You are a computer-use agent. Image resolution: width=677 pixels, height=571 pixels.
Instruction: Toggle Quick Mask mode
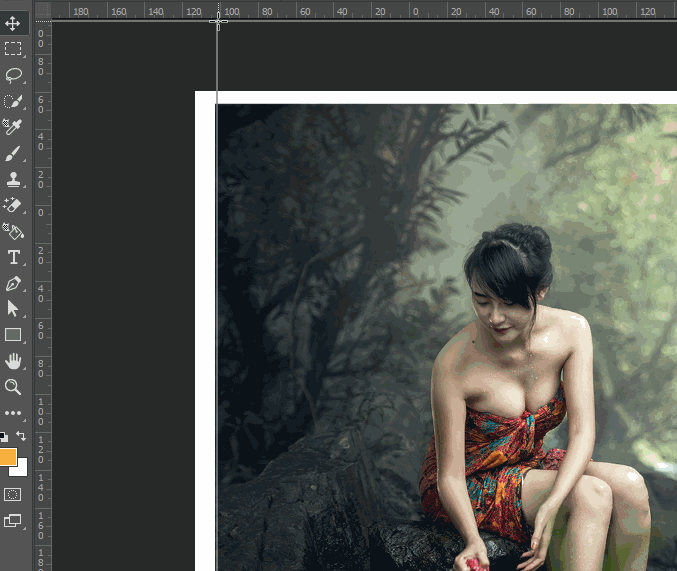(x=13, y=495)
